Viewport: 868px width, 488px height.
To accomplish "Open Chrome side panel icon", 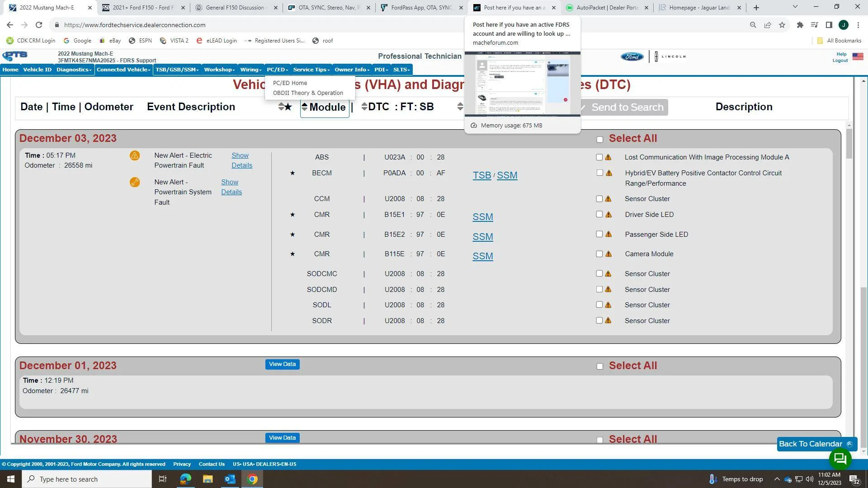I will 829,25.
